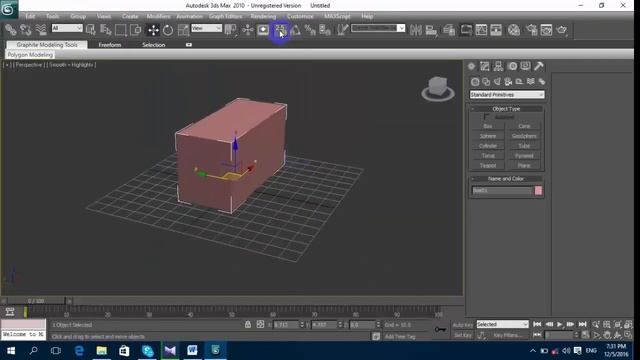Click the object name field Box01
This screenshot has width=640, height=360.
pyautogui.click(x=502, y=191)
